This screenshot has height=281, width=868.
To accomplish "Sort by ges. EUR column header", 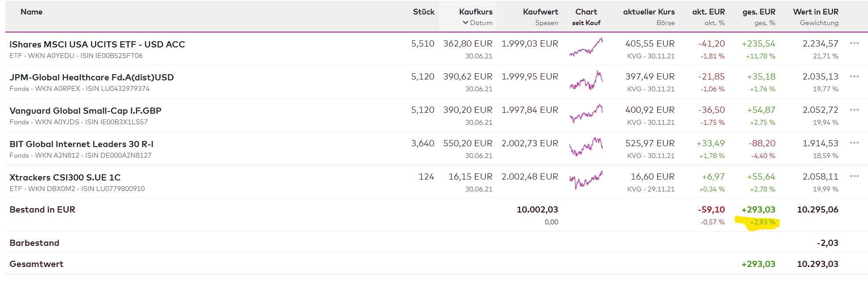I will [759, 12].
